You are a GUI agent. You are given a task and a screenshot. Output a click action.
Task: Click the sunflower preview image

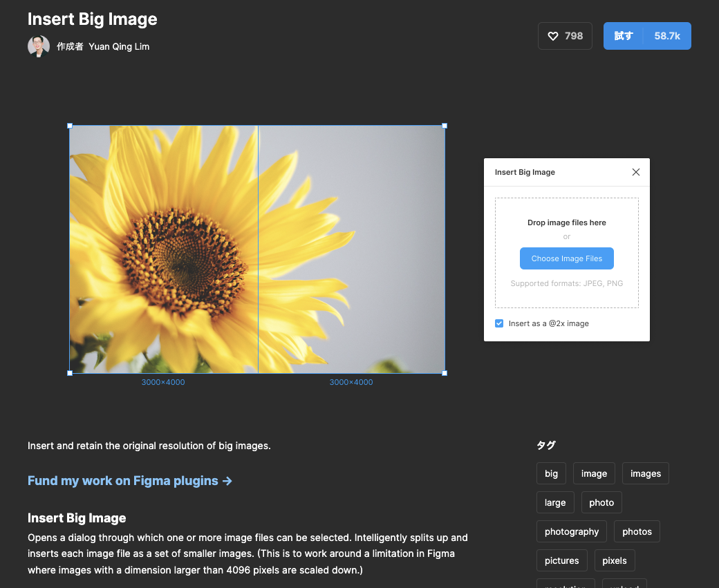click(x=256, y=250)
